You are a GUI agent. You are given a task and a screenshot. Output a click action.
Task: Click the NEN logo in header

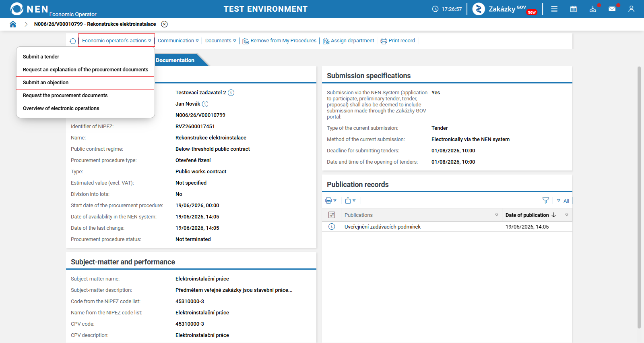pyautogui.click(x=29, y=9)
